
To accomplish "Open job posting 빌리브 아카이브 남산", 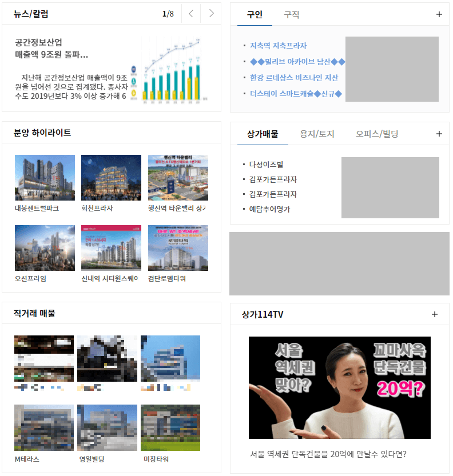I will pos(297,62).
